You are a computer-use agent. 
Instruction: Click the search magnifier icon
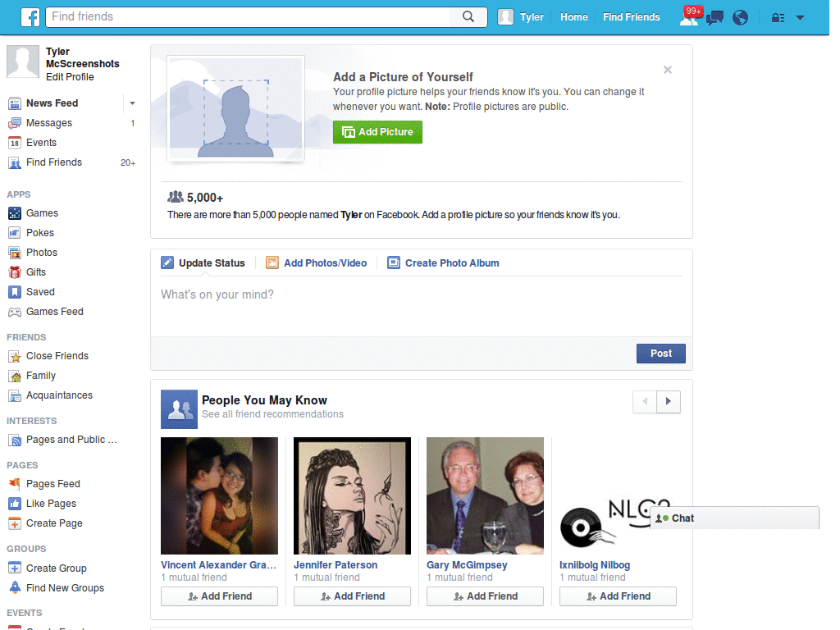coord(468,16)
